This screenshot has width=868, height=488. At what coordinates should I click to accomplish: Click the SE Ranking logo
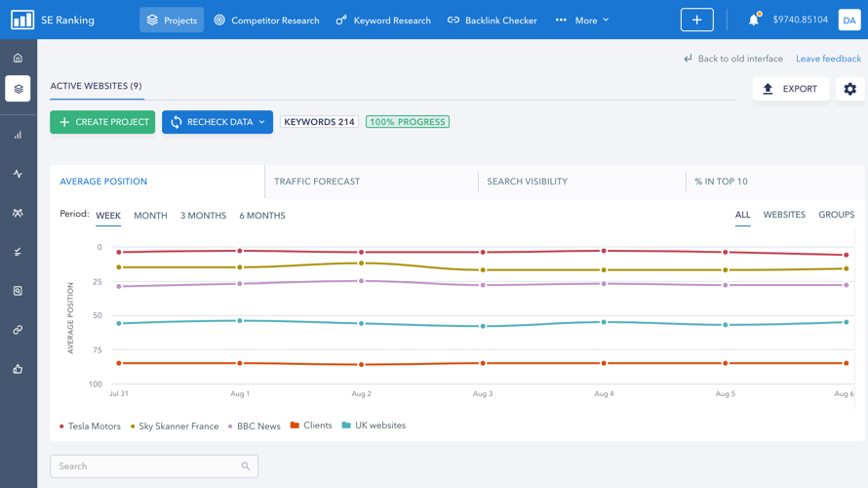[22, 20]
